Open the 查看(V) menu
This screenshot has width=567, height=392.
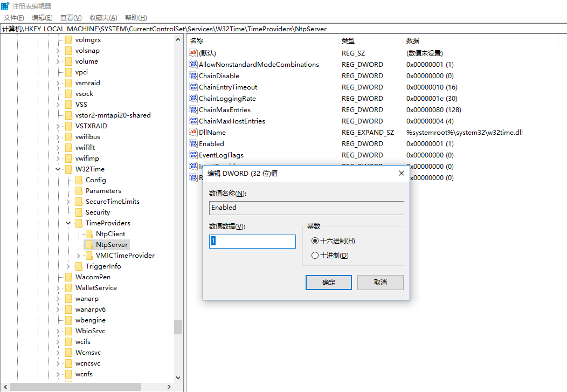click(71, 18)
